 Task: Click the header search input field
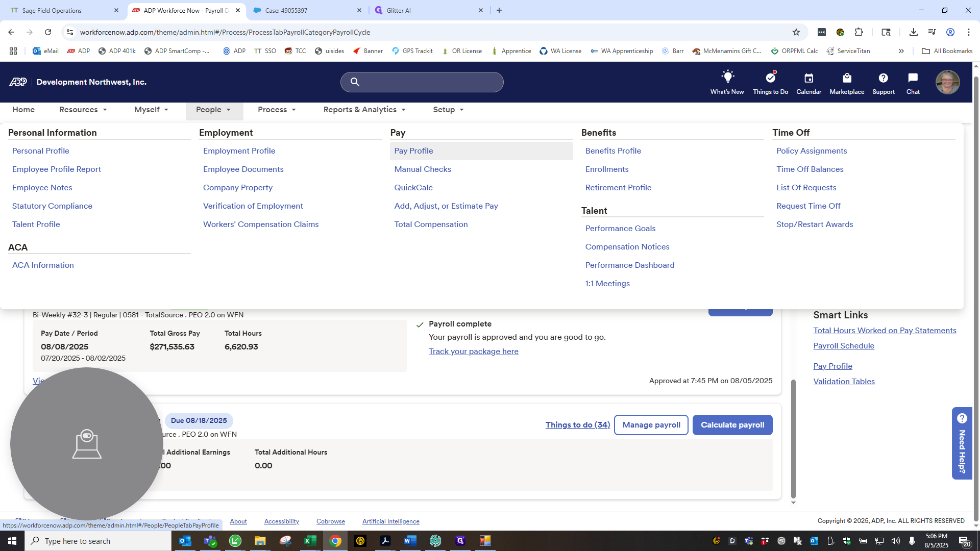point(422,82)
